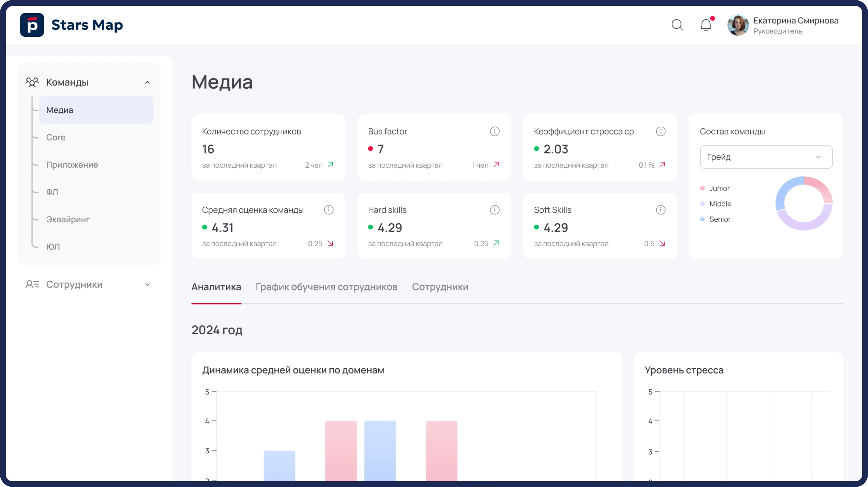Switch to the Сотрудники tab
Screen dimensions: 868x487
click(440, 287)
